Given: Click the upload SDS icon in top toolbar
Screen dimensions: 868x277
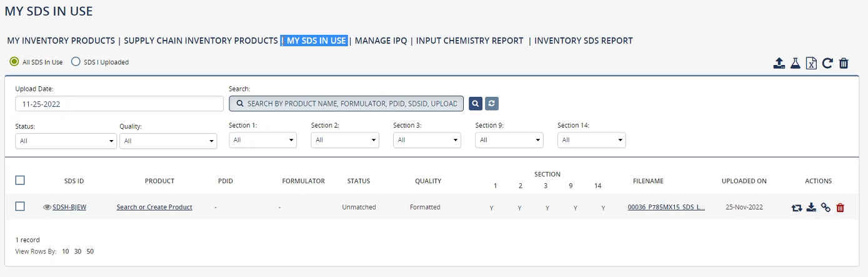Looking at the screenshot, I should tap(779, 63).
